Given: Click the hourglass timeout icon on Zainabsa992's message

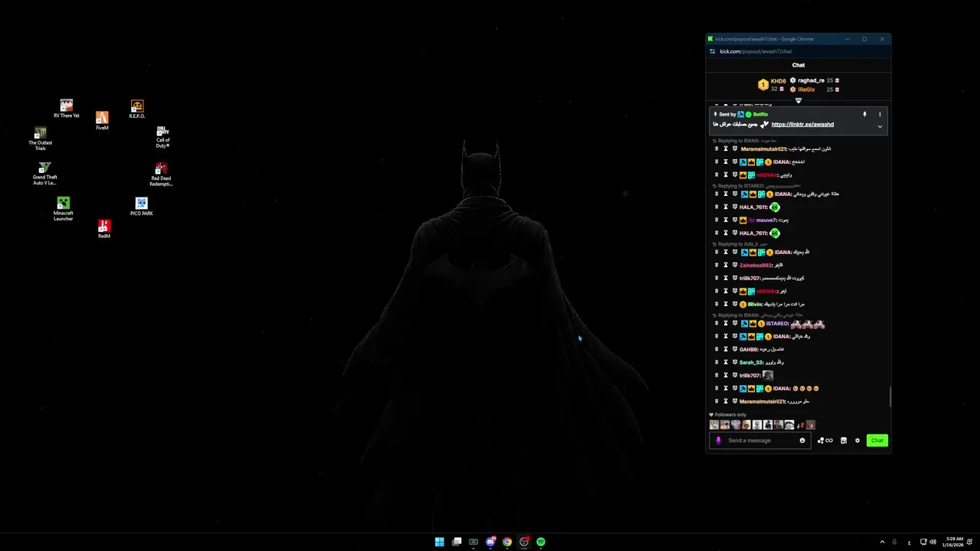Looking at the screenshot, I should (726, 266).
